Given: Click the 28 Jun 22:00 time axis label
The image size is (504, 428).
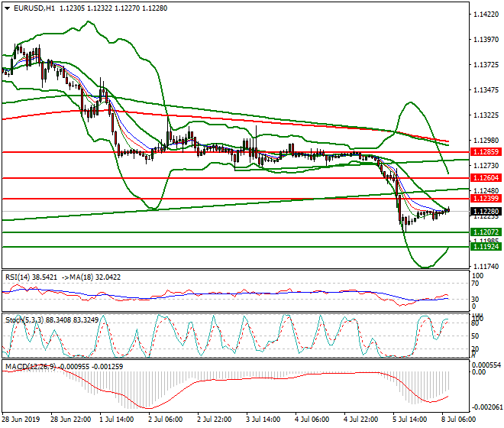Looking at the screenshot, I should tap(71, 420).
